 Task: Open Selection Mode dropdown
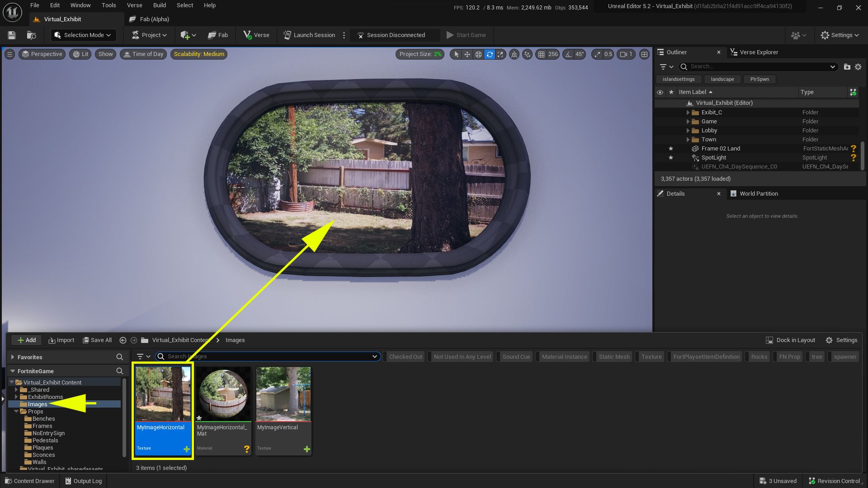pos(83,35)
